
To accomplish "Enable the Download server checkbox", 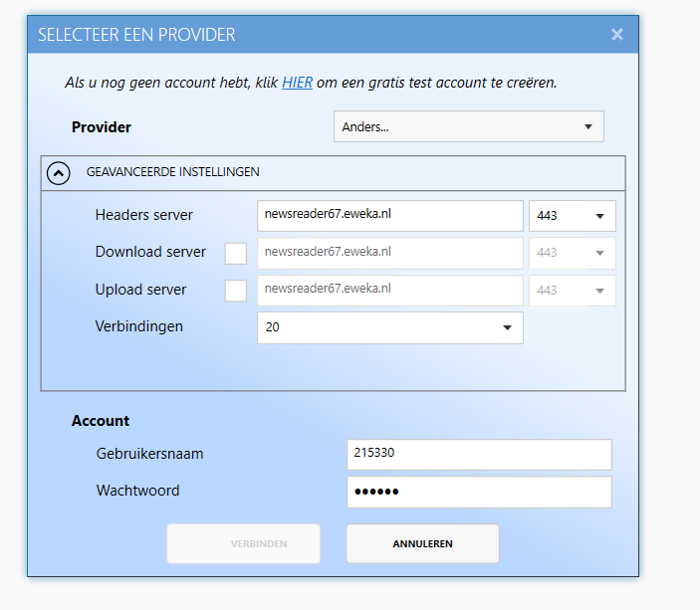I will click(236, 253).
